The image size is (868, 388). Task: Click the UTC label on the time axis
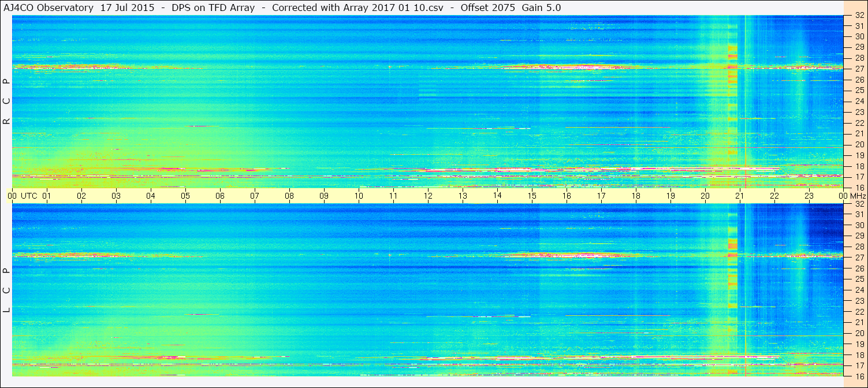29,196
